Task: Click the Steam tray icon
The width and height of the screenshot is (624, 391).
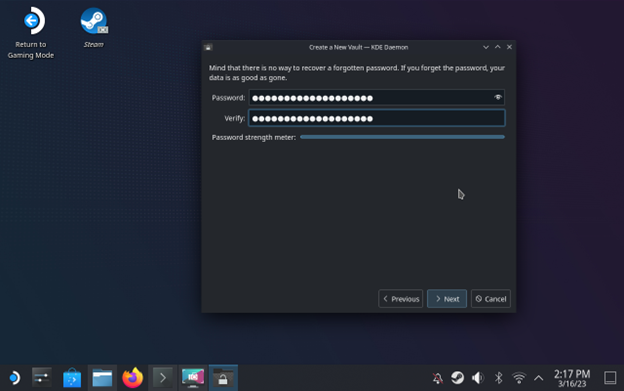Action: point(458,377)
